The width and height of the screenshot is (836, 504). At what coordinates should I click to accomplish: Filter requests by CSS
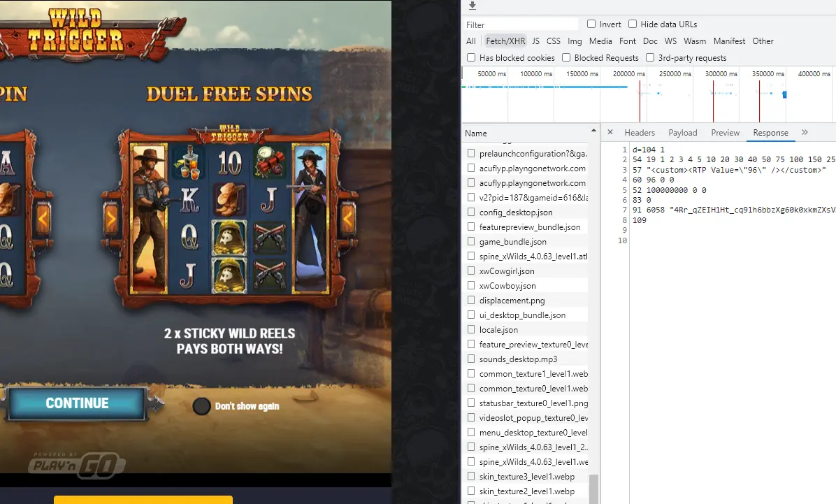pos(554,41)
